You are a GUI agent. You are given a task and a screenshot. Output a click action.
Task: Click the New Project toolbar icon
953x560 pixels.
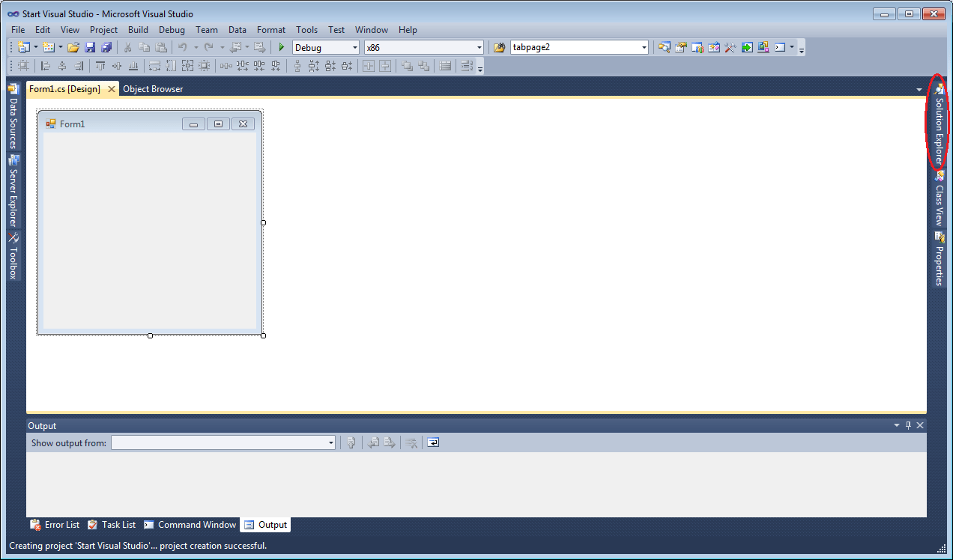point(23,47)
